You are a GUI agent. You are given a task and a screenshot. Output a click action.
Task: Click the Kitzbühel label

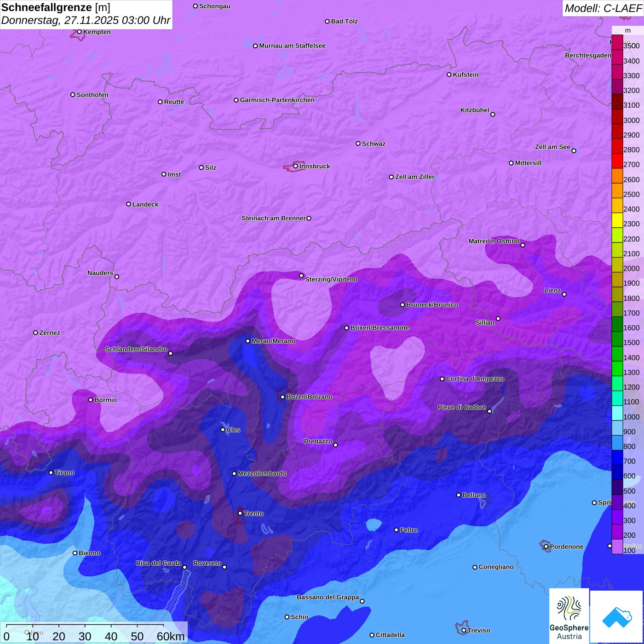click(x=475, y=110)
